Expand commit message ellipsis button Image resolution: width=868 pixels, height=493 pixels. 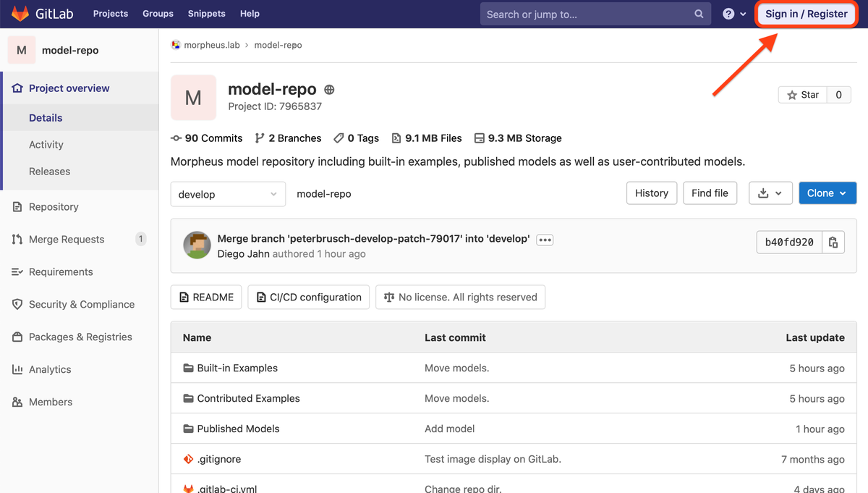[545, 240]
